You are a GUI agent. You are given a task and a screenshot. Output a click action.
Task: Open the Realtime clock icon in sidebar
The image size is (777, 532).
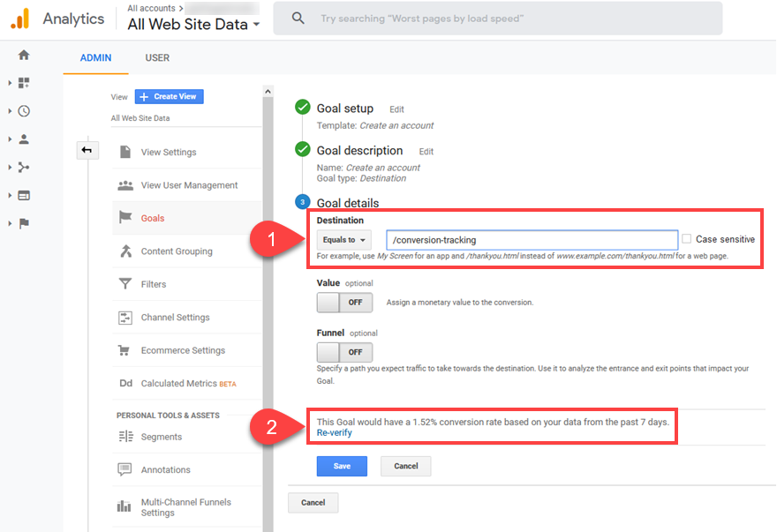tap(24, 111)
